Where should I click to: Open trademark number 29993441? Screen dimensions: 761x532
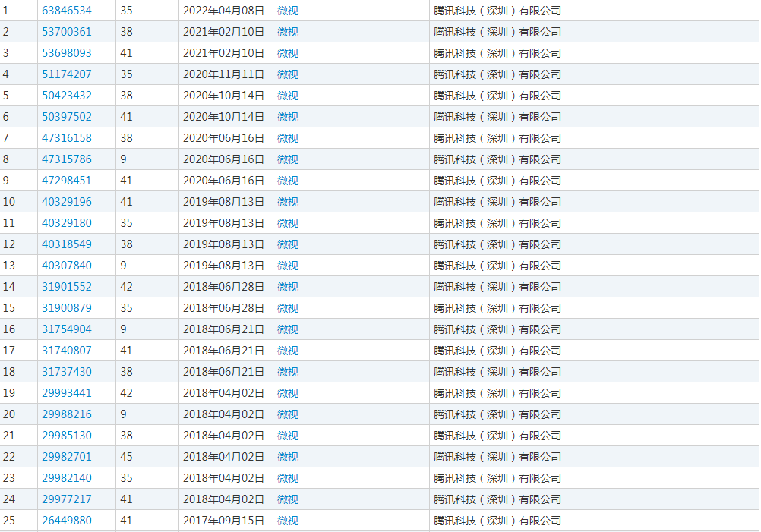67,393
